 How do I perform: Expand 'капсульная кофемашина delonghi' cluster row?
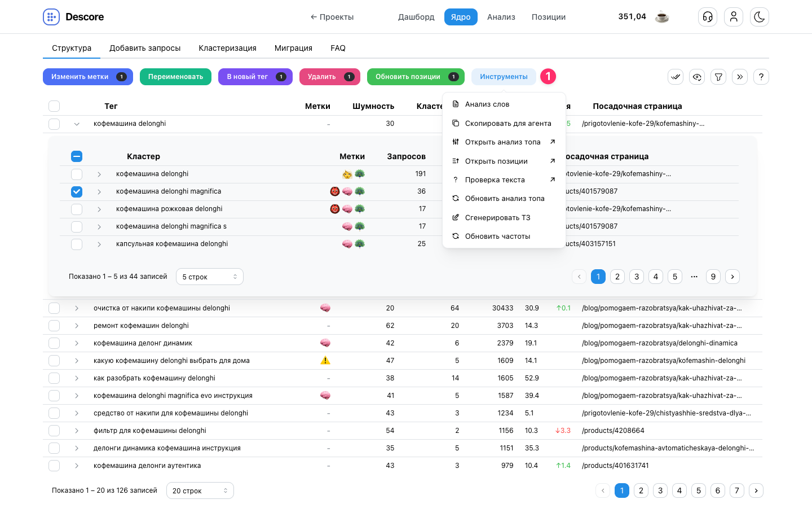pyautogui.click(x=99, y=244)
